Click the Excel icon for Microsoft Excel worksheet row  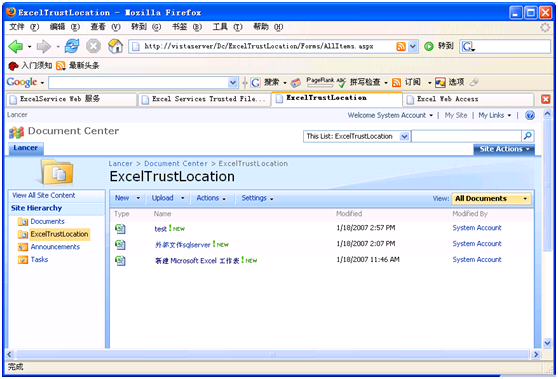pos(120,260)
